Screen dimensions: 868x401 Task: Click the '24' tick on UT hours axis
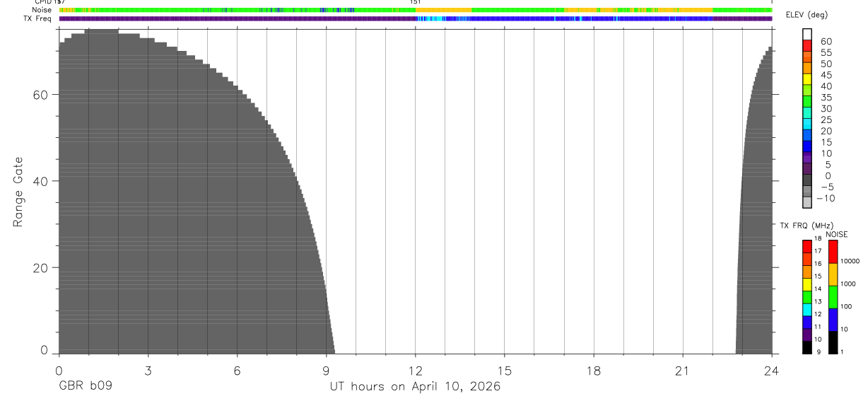pyautogui.click(x=772, y=371)
